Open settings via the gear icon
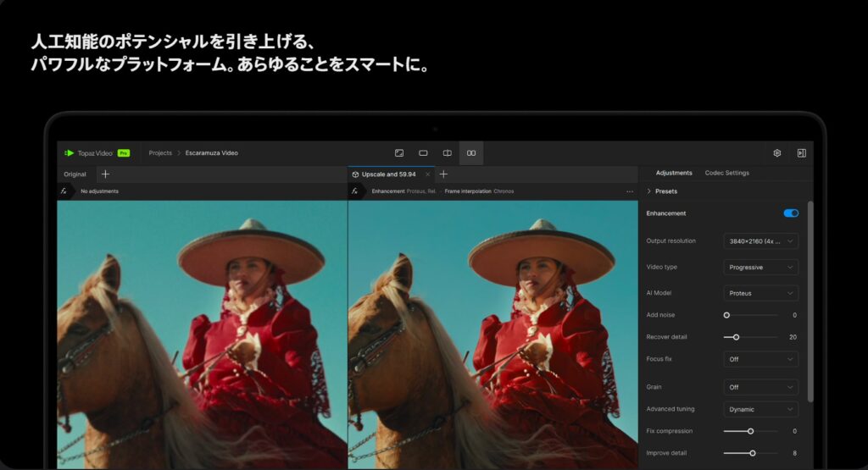868x470 pixels. (x=776, y=153)
